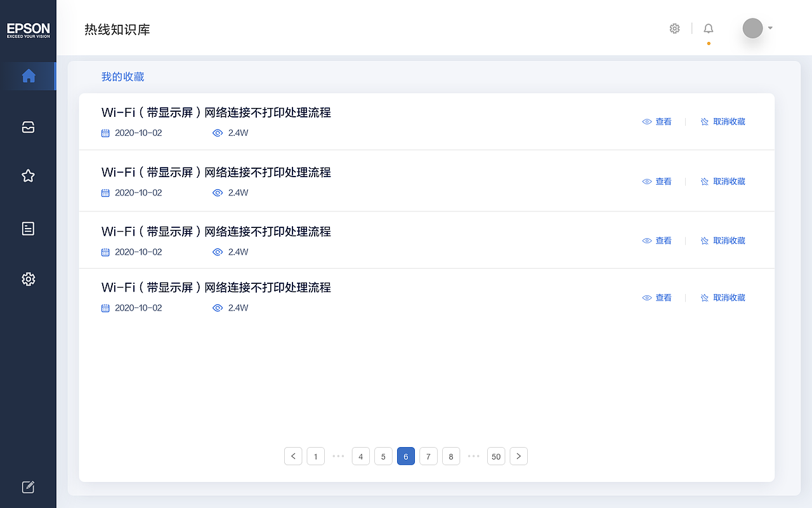The width and height of the screenshot is (812, 508).
Task: Switch to the 我的收藏 tab
Action: (x=123, y=76)
